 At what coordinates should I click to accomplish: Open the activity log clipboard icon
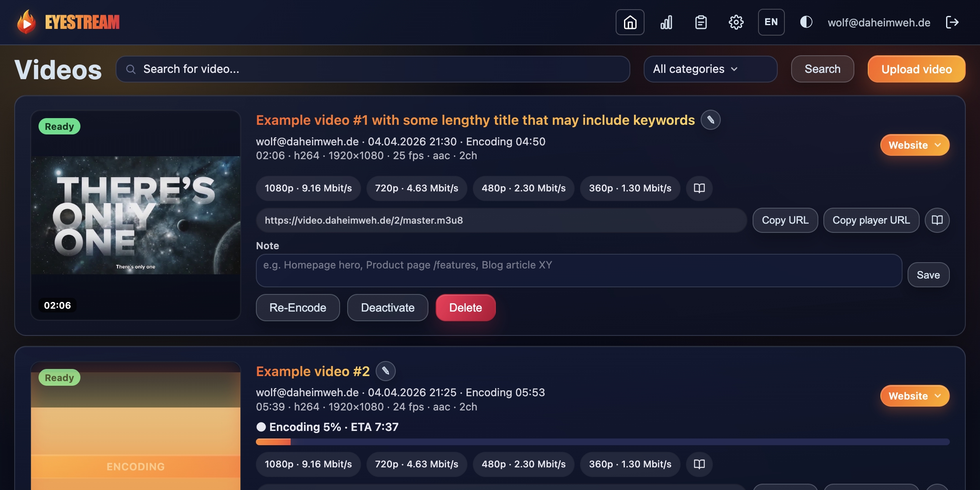click(x=701, y=22)
